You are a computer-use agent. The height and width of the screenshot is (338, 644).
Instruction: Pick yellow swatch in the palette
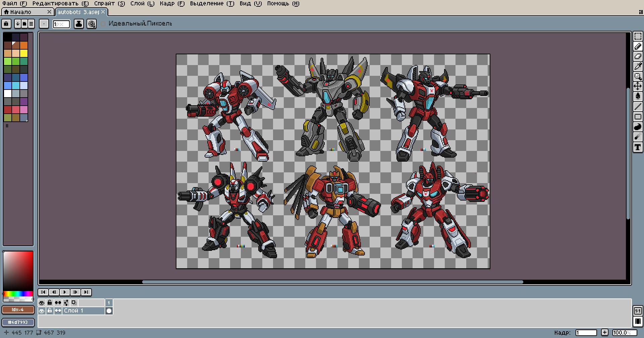coord(24,53)
